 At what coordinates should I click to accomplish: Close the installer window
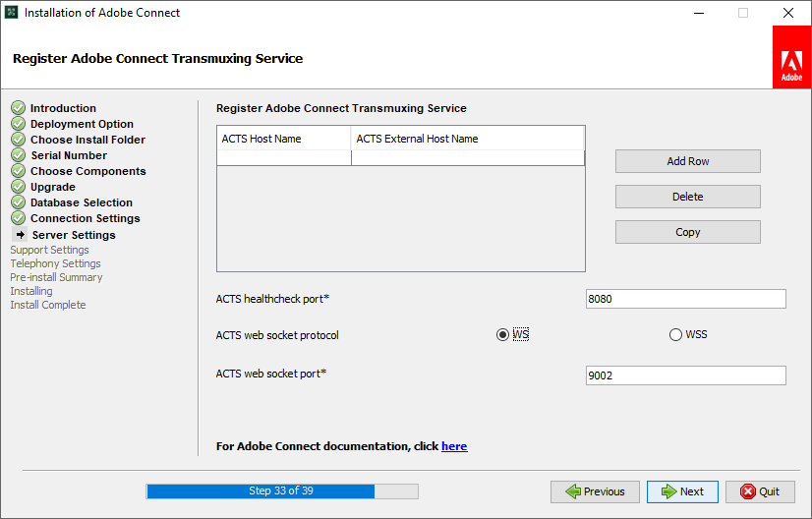pyautogui.click(x=788, y=13)
